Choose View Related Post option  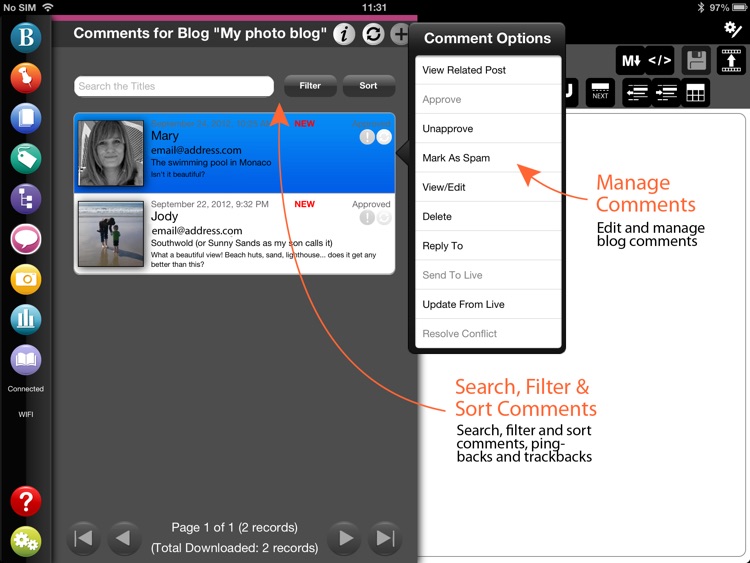tap(488, 70)
